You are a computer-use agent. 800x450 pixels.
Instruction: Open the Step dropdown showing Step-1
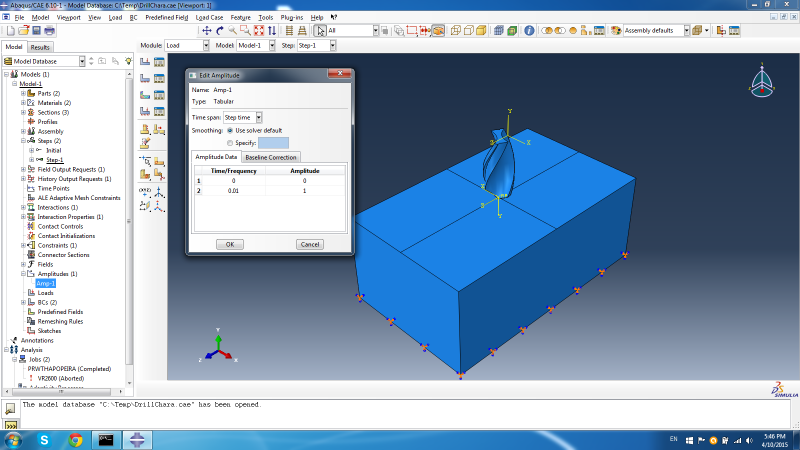(x=333, y=45)
